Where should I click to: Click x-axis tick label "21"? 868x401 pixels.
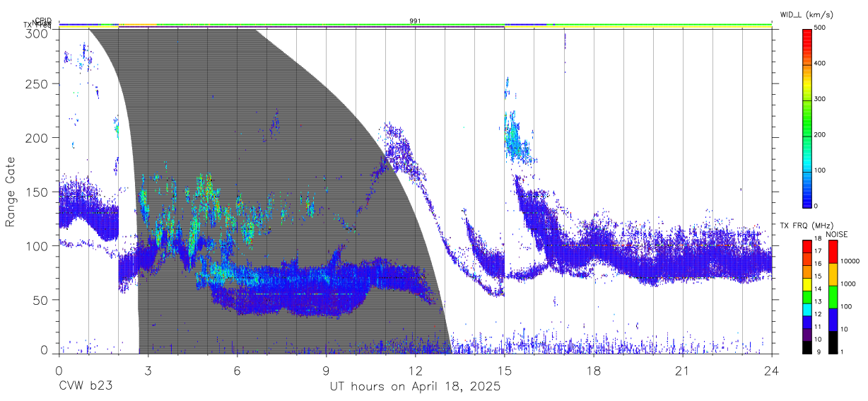pos(682,371)
